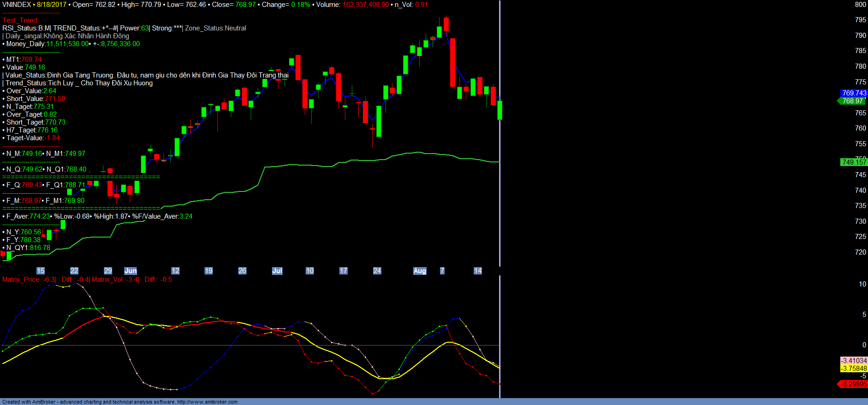Click the pink -3.41034 indicator value tag
The image size is (868, 405).
click(854, 361)
